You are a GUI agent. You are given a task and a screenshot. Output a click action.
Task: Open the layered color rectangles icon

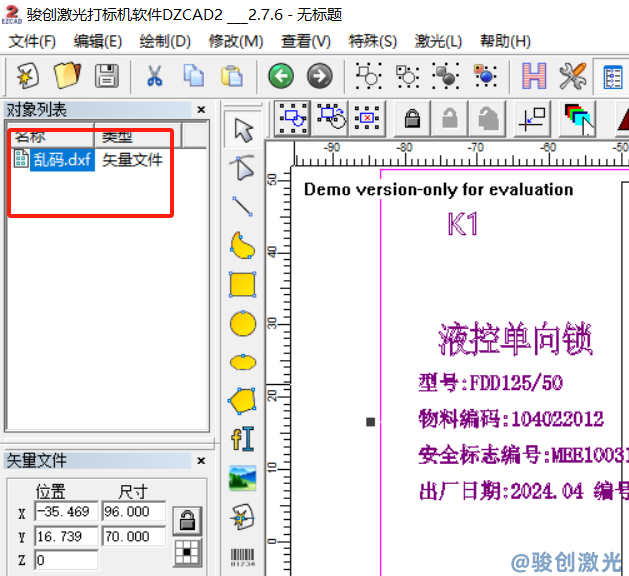click(578, 120)
